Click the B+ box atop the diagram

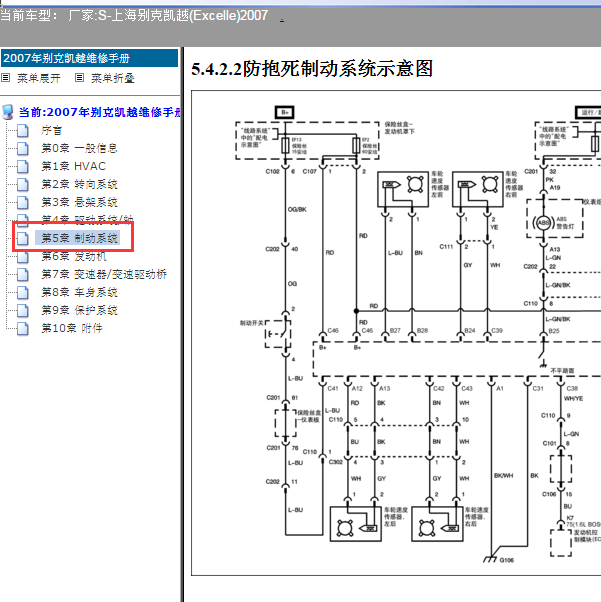pyautogui.click(x=285, y=112)
